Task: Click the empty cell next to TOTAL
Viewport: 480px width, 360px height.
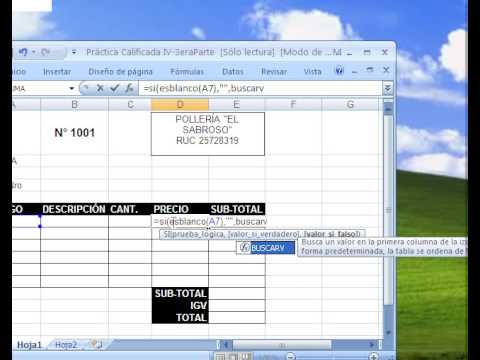Action: coord(237,317)
